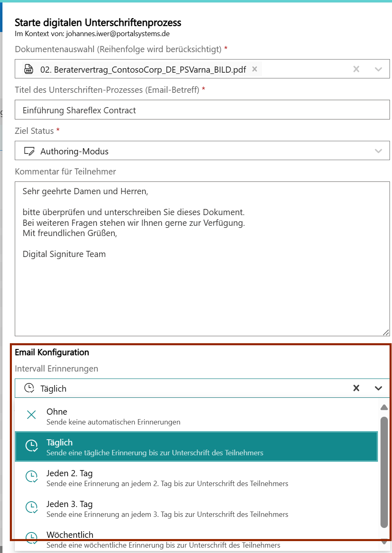Click the scroll up arrow in options list
The width and height of the screenshot is (392, 553).
click(384, 407)
